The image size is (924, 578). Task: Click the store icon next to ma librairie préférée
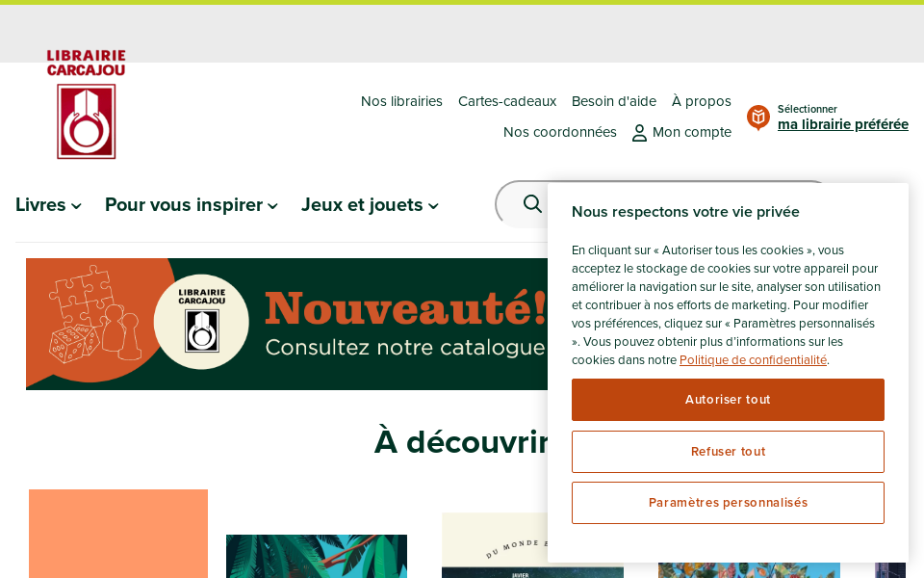point(758,118)
